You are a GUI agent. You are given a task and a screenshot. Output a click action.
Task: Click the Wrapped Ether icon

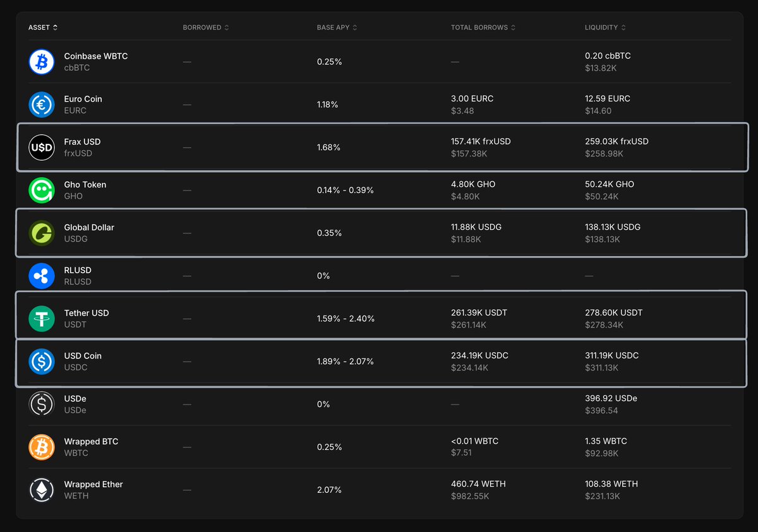(42, 490)
